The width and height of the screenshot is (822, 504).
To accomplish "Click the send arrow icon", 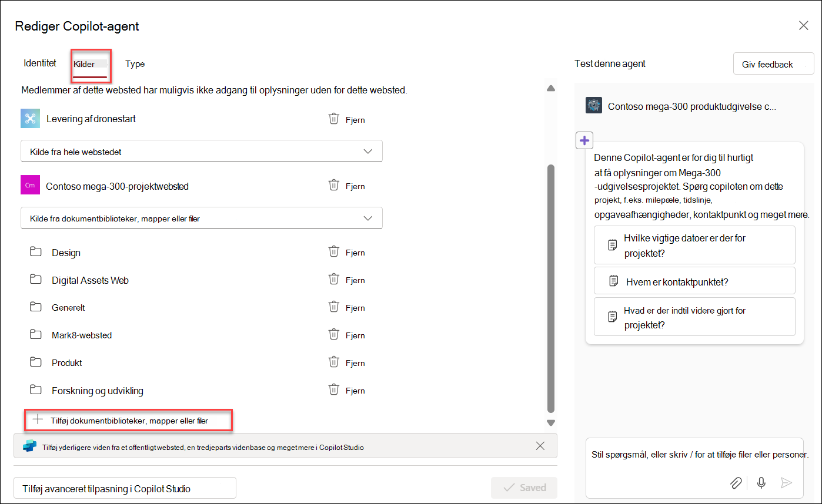I will pyautogui.click(x=786, y=483).
